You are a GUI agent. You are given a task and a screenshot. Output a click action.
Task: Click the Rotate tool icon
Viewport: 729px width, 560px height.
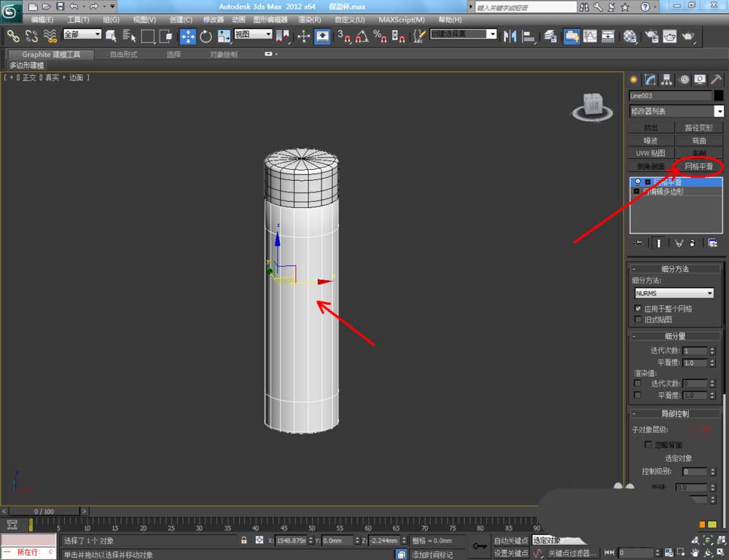(206, 36)
